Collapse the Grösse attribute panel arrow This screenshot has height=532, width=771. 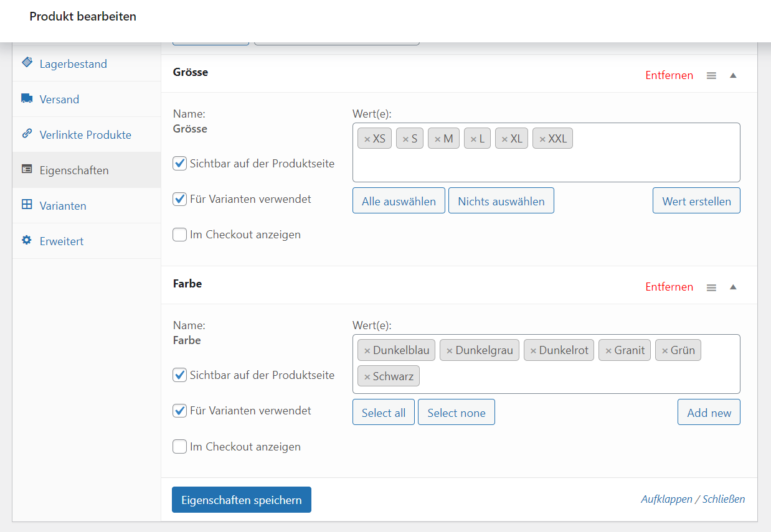click(733, 75)
